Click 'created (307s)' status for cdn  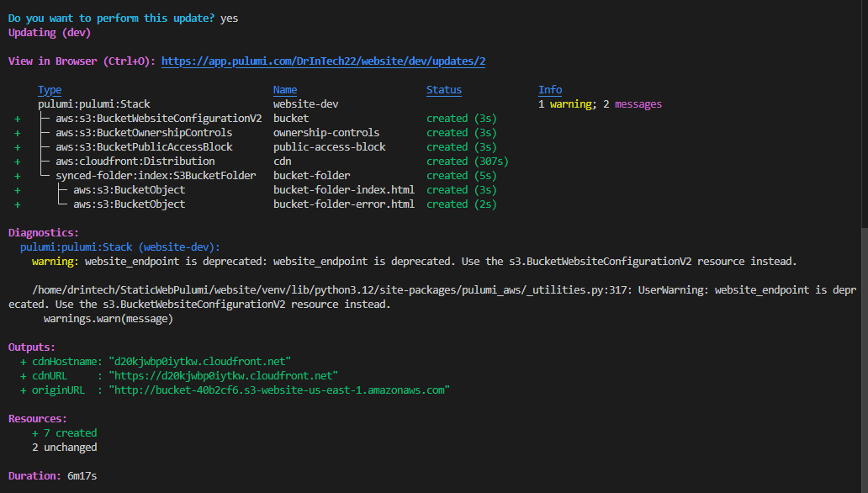[x=467, y=162]
